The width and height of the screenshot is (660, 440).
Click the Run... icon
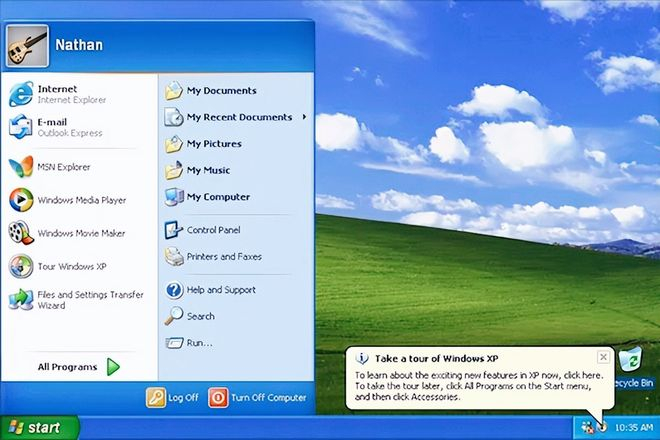pos(174,343)
